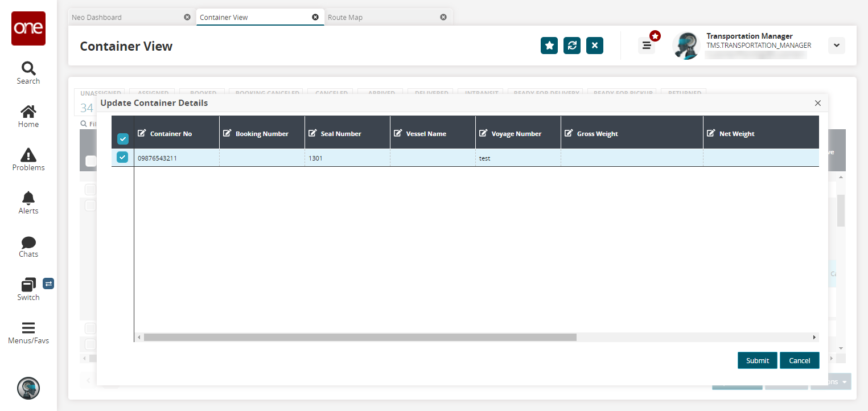The height and width of the screenshot is (411, 868).
Task: Open Chats from the sidebar
Action: coord(28,246)
